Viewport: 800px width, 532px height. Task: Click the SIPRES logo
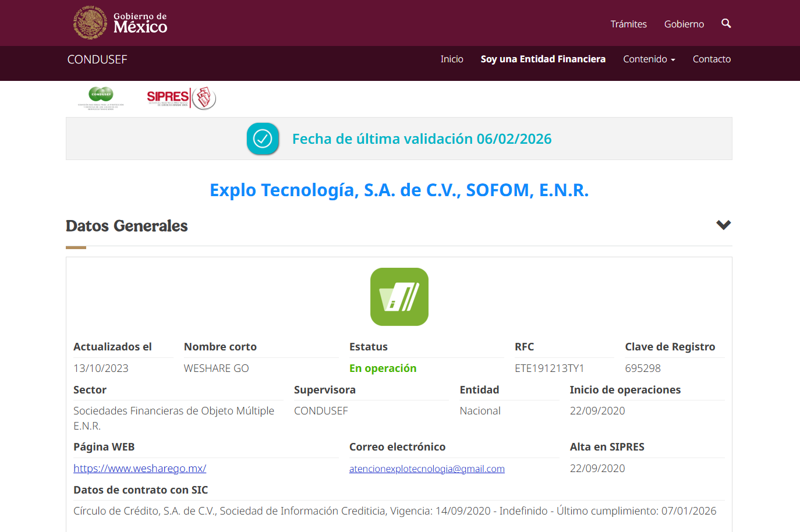point(180,98)
